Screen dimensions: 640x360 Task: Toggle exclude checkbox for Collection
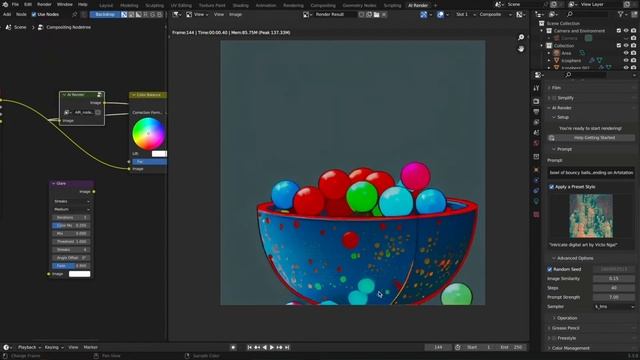(619, 45)
